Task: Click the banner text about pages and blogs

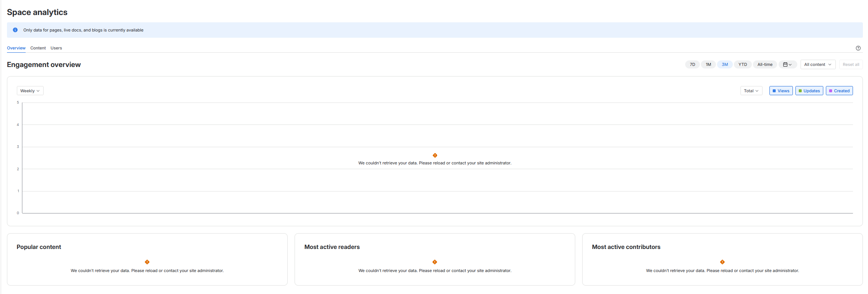Action: (83, 30)
